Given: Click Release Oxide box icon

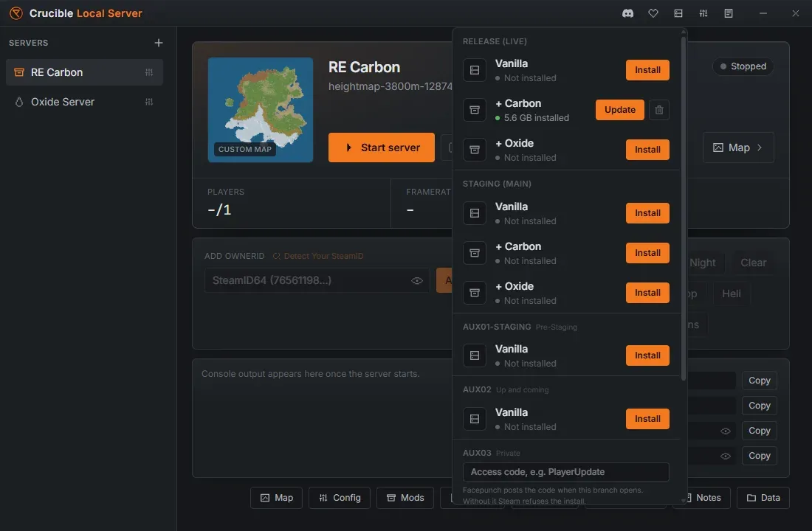Looking at the screenshot, I should point(475,150).
